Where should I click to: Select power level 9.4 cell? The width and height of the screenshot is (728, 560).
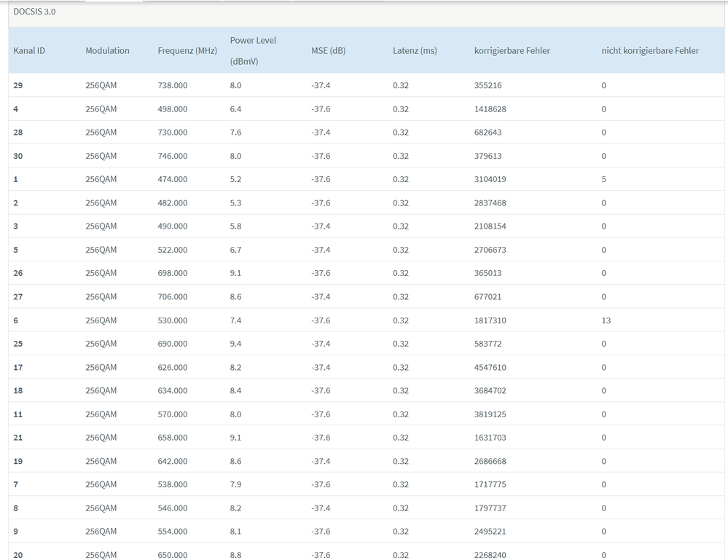click(235, 343)
